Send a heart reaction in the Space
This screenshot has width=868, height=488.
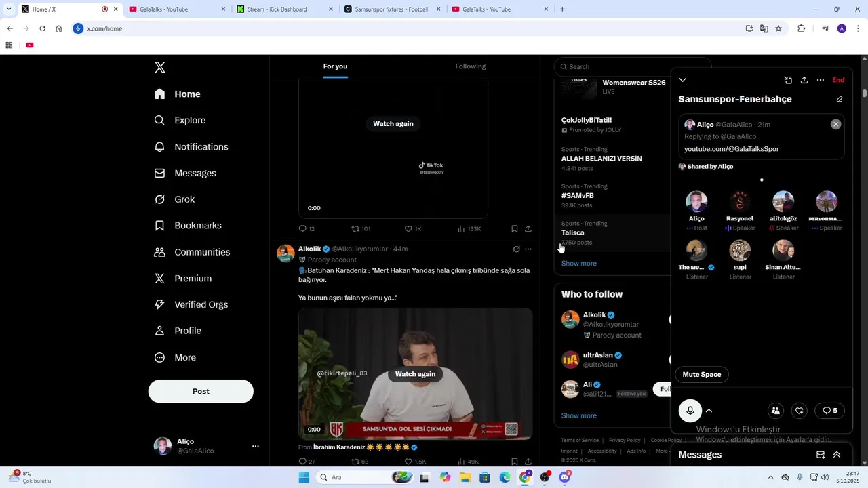(800, 411)
